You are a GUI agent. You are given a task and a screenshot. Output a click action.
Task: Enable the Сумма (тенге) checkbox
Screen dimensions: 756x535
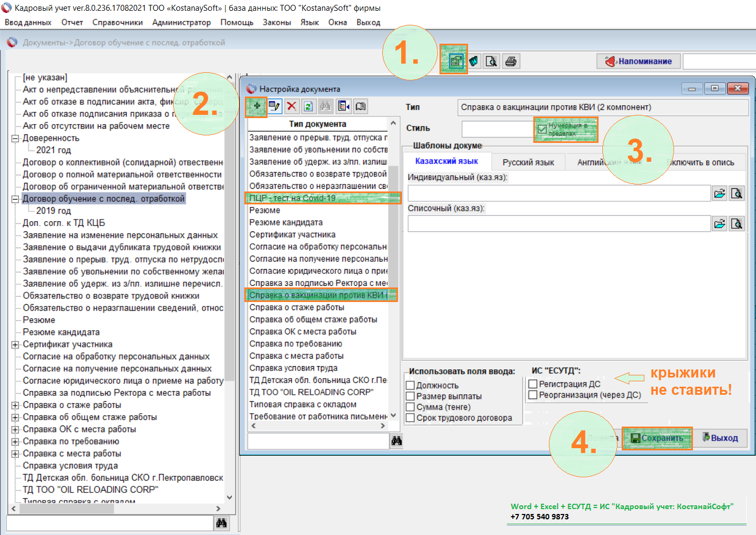(x=410, y=407)
